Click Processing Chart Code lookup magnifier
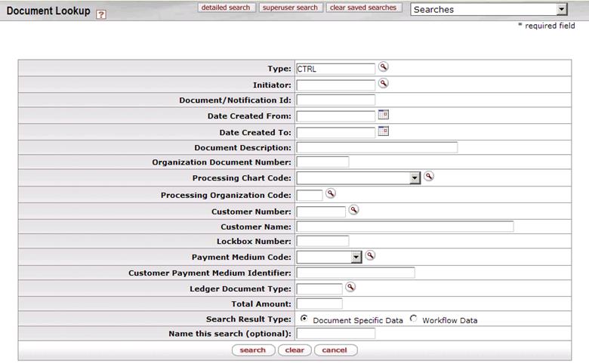 click(429, 176)
